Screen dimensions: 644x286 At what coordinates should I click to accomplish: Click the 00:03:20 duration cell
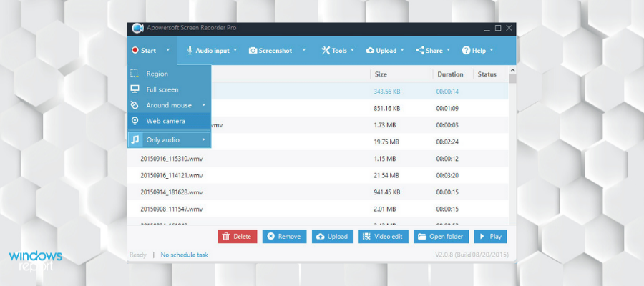[447, 175]
